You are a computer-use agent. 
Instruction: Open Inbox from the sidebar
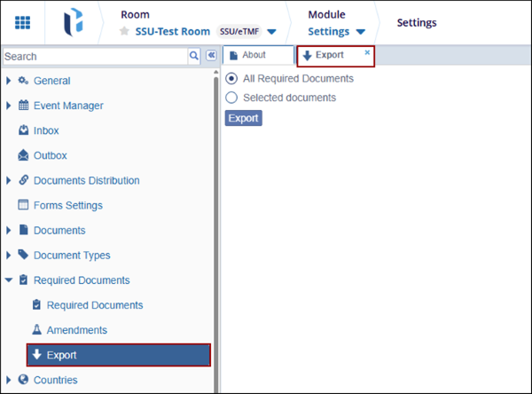(46, 130)
